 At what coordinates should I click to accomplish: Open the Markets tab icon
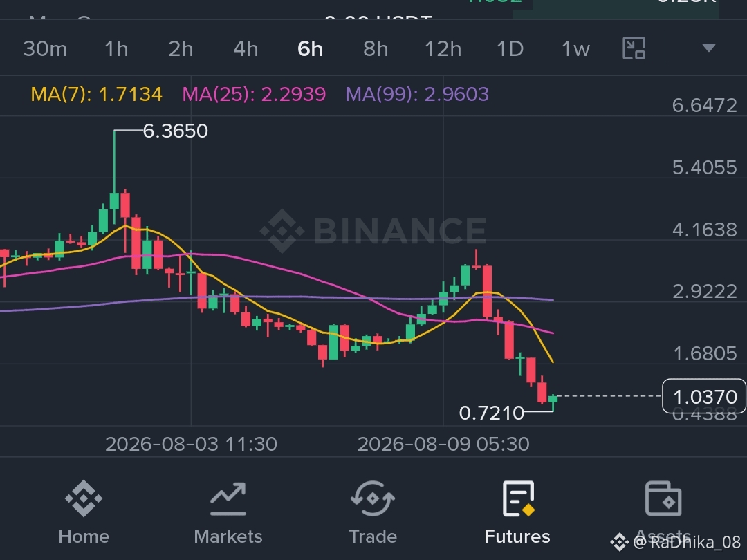tap(228, 498)
